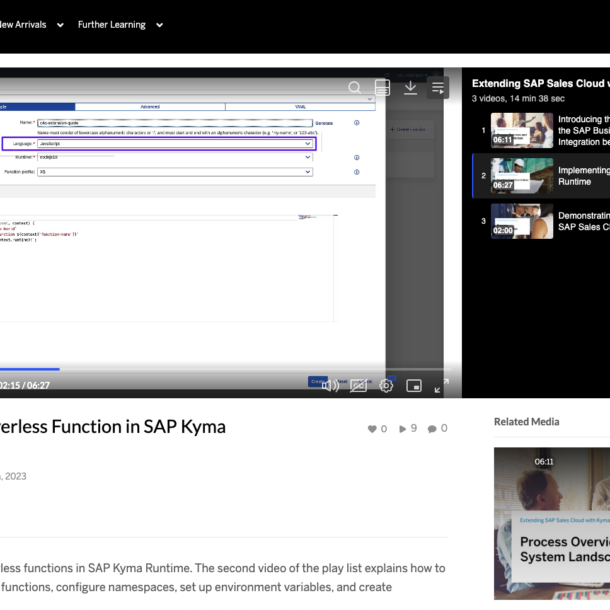Click the play count triangle icon
The height and width of the screenshot is (610, 610).
403,429
